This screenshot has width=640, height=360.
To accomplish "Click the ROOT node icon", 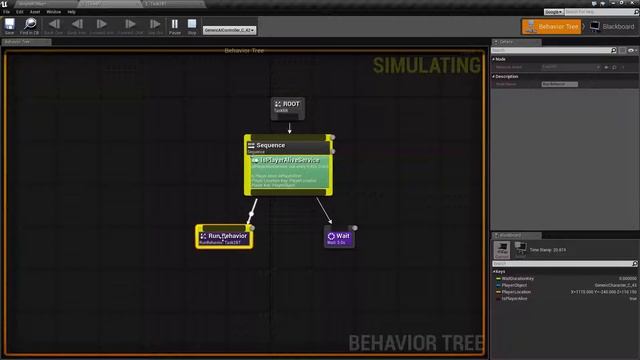I will pos(278,104).
